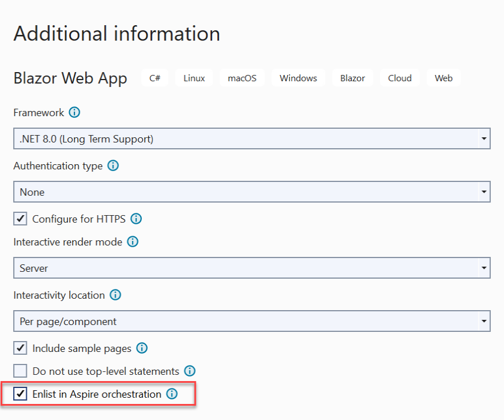Click the Additional information heading

[x=117, y=33]
